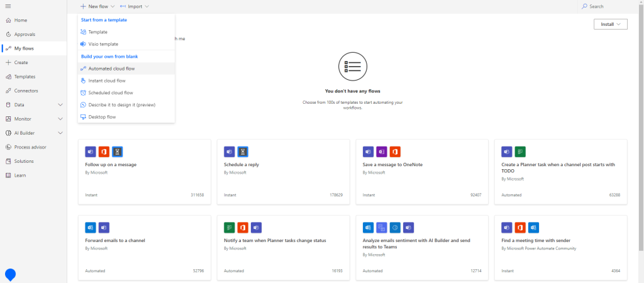This screenshot has height=283, width=644.
Task: Click the Scheduled cloud flow clock icon
Action: click(x=84, y=93)
